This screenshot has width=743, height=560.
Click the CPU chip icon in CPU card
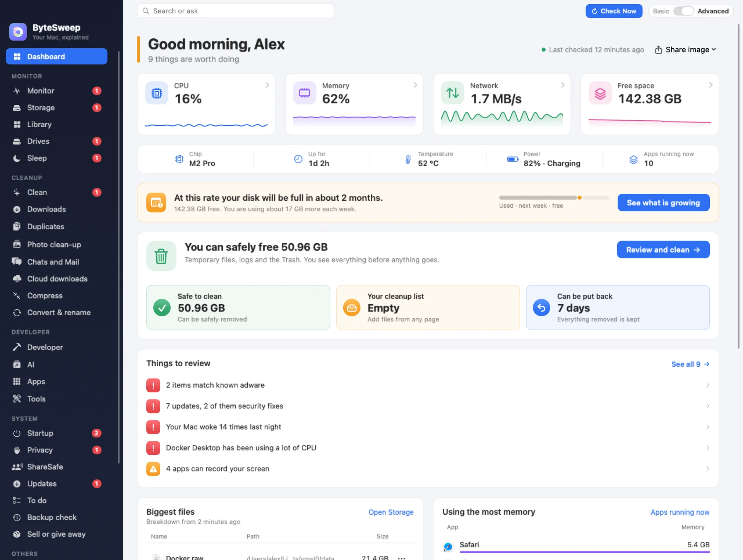[x=157, y=93]
